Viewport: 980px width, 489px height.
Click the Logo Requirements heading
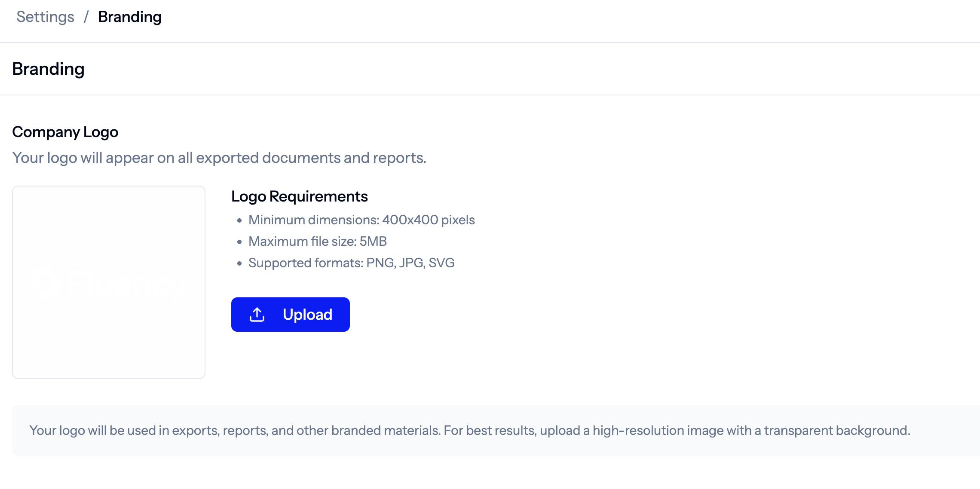click(x=299, y=196)
